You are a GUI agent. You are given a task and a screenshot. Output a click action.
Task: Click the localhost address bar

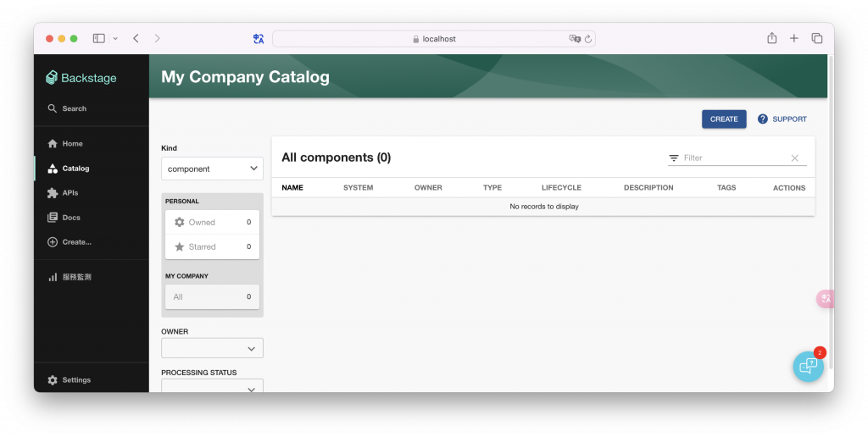[434, 39]
